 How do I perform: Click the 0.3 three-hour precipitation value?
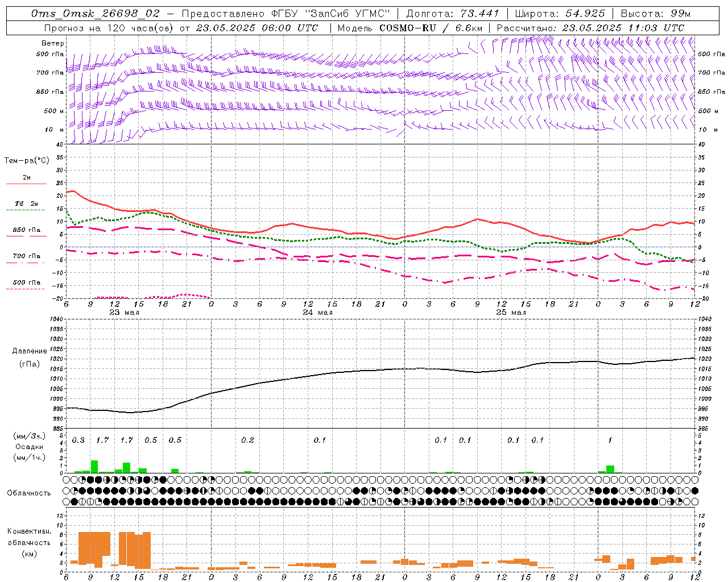(x=78, y=440)
